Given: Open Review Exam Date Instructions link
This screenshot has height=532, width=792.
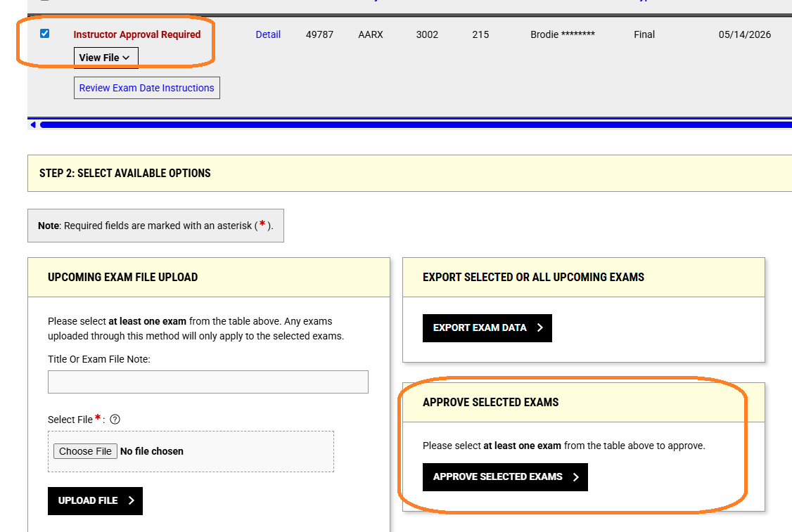Looking at the screenshot, I should pyautogui.click(x=146, y=88).
